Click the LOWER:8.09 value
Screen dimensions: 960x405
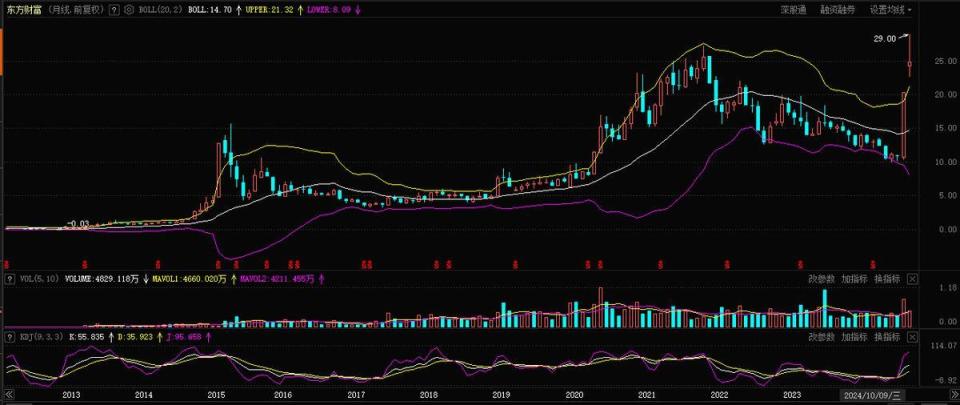(x=328, y=10)
